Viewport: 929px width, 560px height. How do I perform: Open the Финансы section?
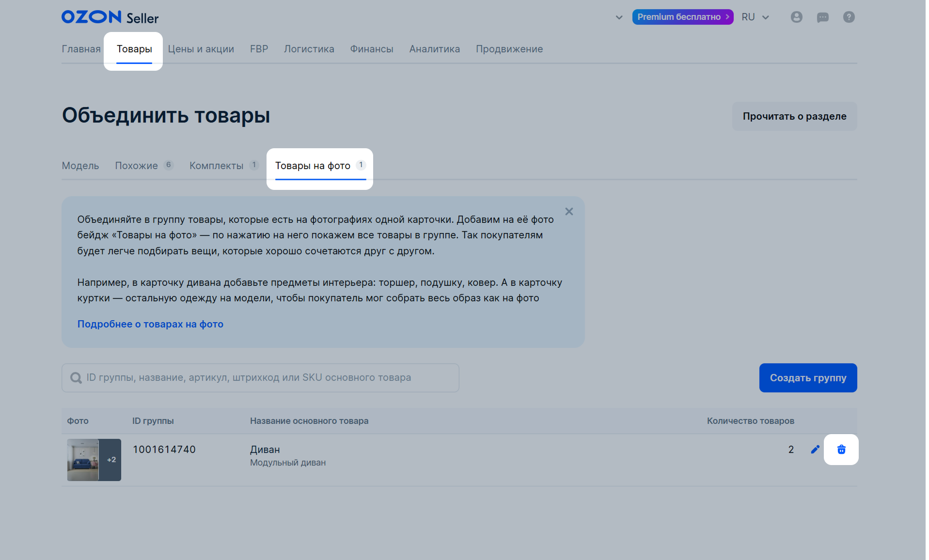[372, 49]
